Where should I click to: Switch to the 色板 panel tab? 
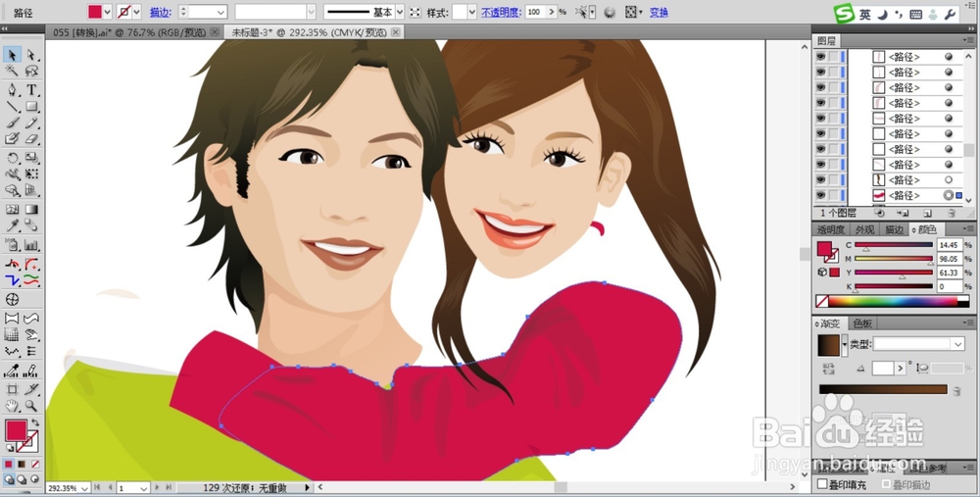[862, 323]
